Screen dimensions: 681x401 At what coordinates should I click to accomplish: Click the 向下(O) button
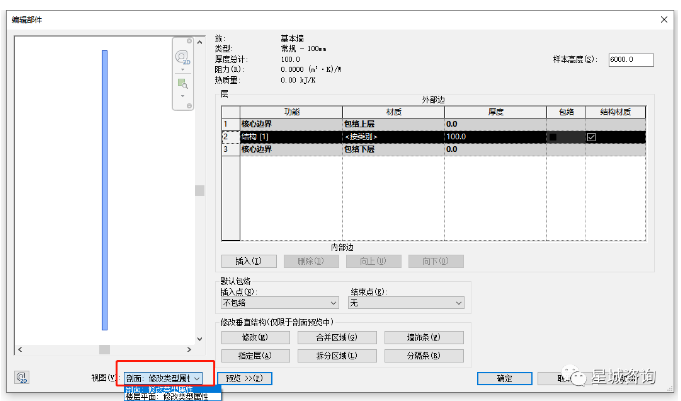coord(436,261)
